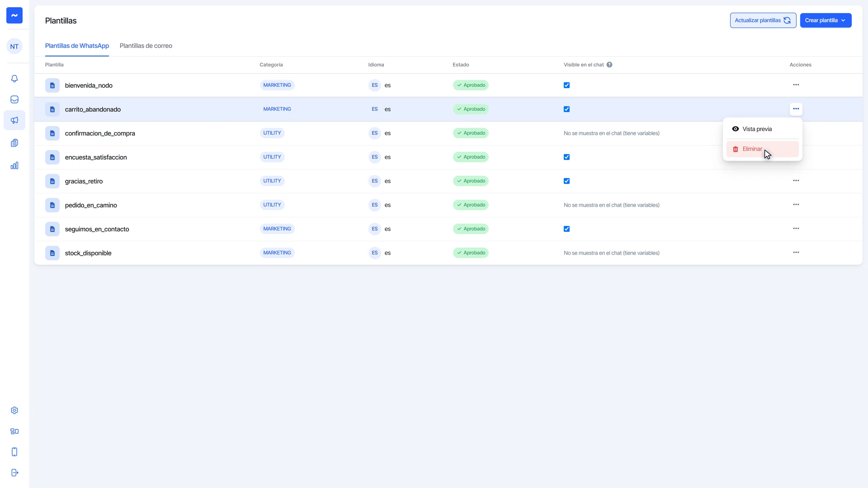The image size is (868, 488).
Task: Click the layout panels icon above phone icon
Action: tap(14, 431)
